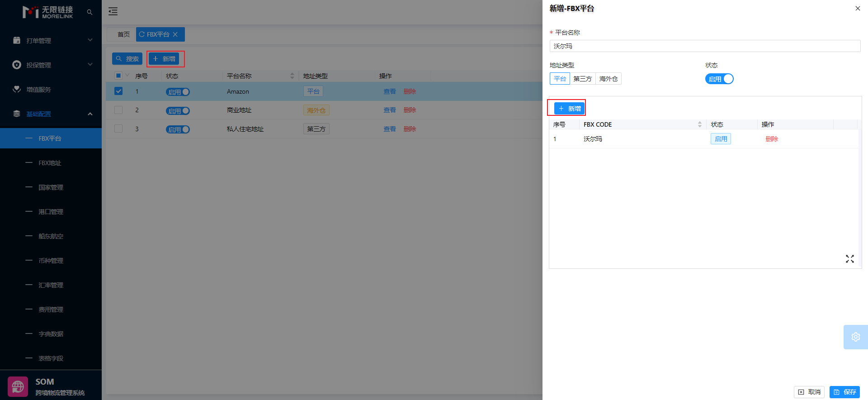Viewport: 868px width, 400px height.
Task: Sort by 平台名称 column arrows
Action: tap(292, 76)
